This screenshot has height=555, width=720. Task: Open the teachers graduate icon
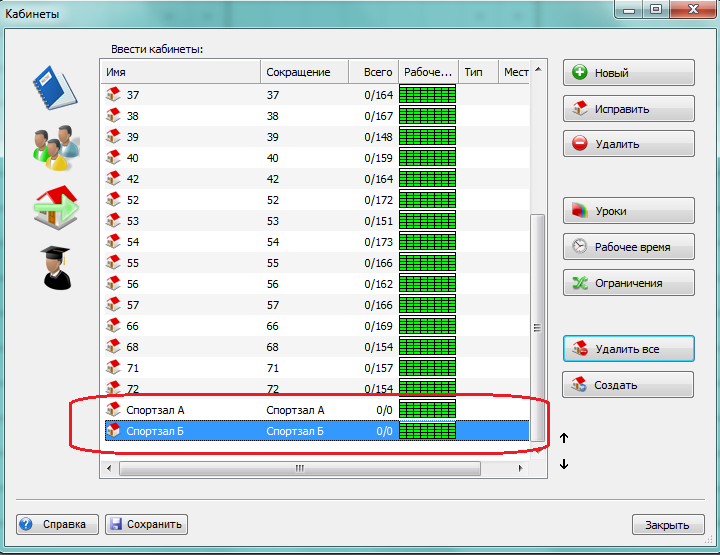55,268
